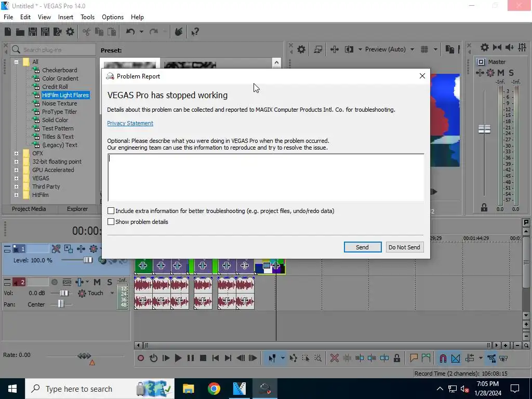Open the File menu

[x=8, y=17]
